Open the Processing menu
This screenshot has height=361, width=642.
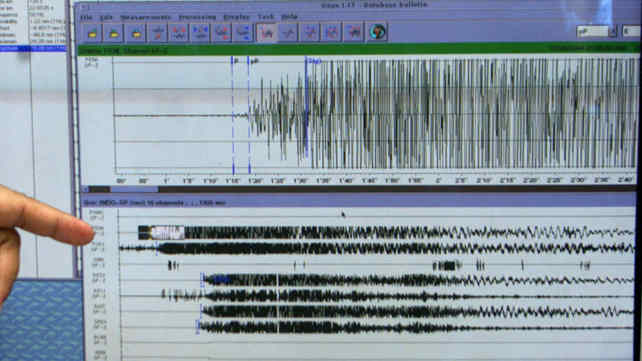pyautogui.click(x=197, y=17)
